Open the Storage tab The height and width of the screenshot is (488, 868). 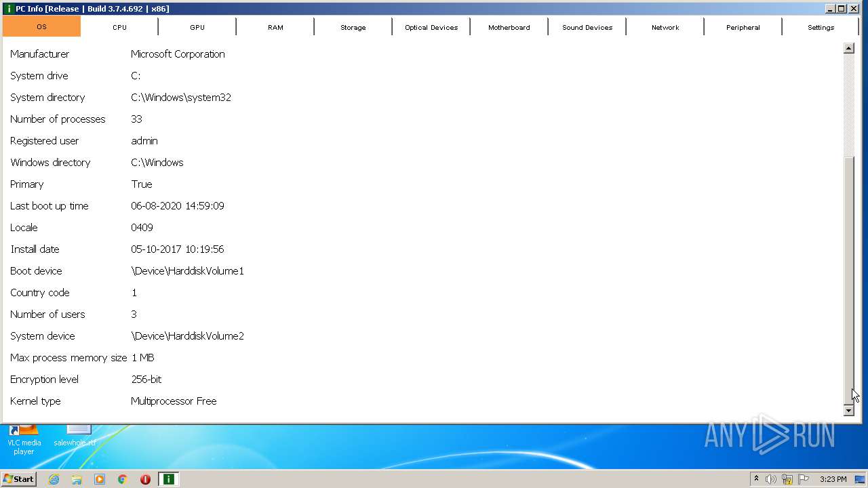[x=353, y=27]
